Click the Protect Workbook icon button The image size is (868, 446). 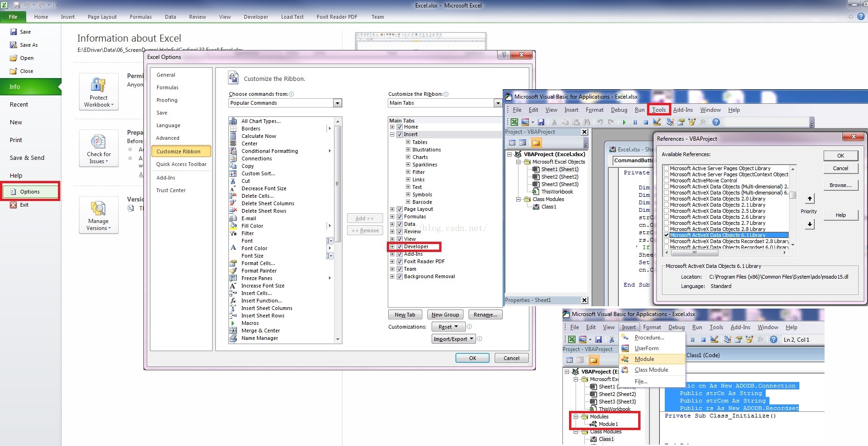click(99, 92)
